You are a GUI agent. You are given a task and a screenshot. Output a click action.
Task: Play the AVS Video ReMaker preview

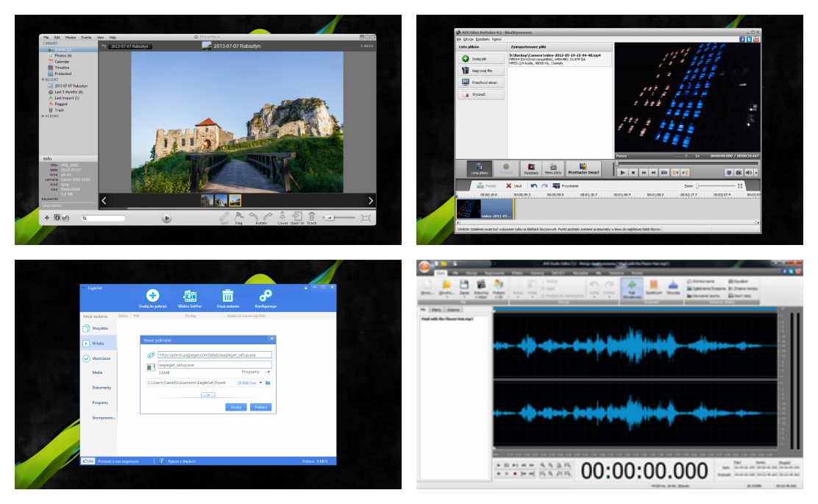[622, 172]
